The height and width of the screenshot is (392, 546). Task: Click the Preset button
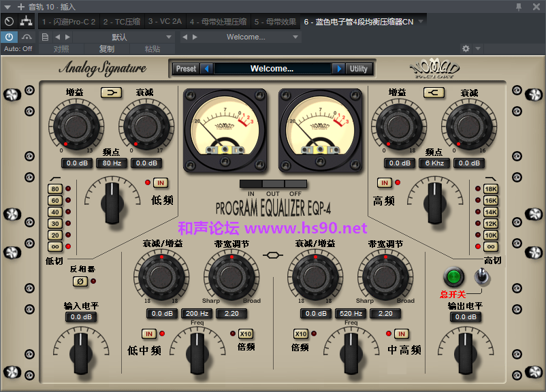(x=187, y=69)
